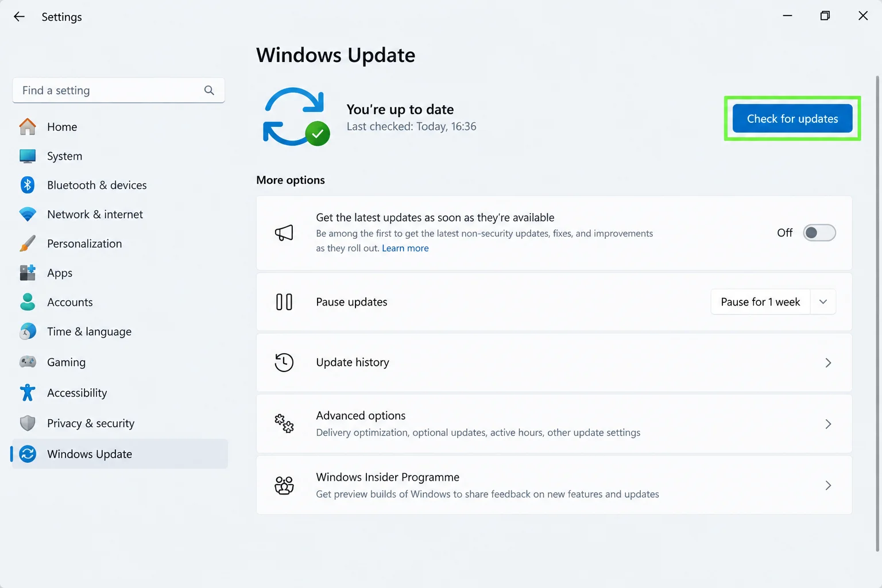This screenshot has height=588, width=882.
Task: Open Windows Insider Programme via chevron
Action: click(828, 485)
